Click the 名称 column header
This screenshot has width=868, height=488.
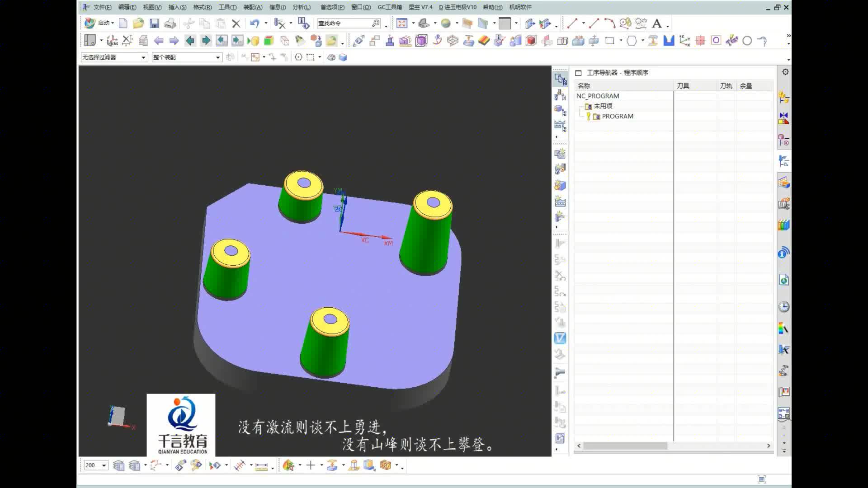coord(624,86)
